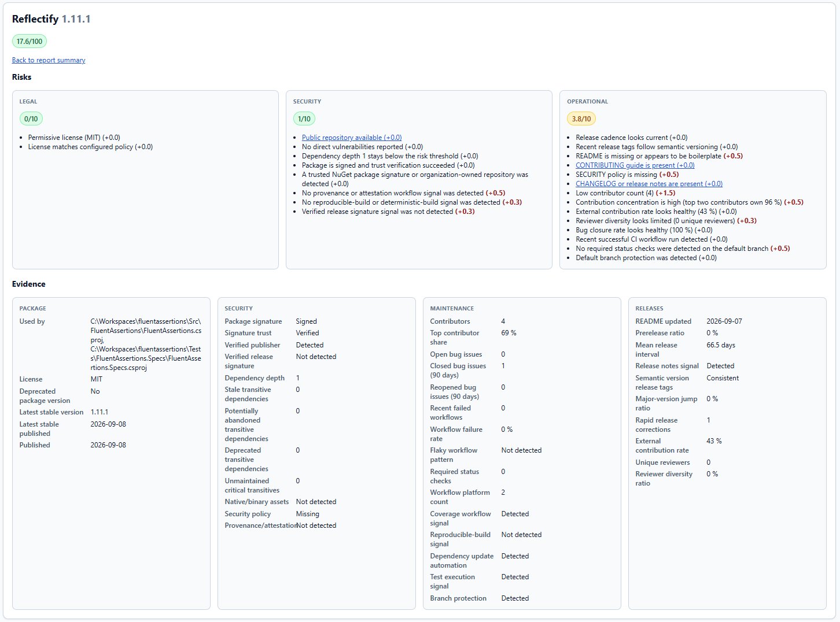Select Bug closure rate looks healthy item
This screenshot has height=622, width=840.
coord(644,230)
